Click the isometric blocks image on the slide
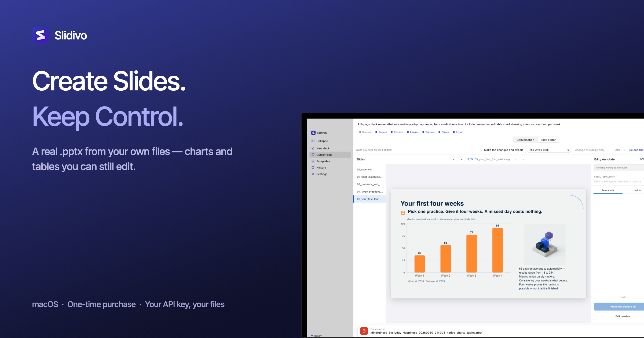Image resolution: width=644 pixels, height=338 pixels. coord(545,244)
